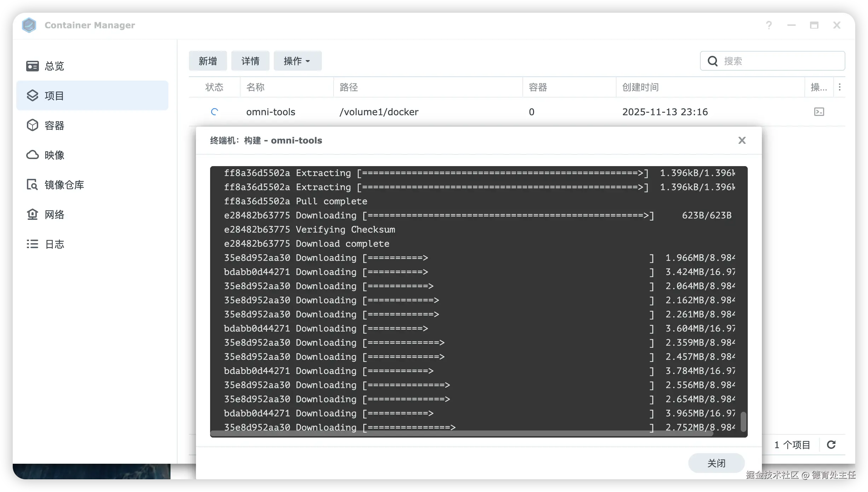Viewport: 868px width, 492px height.
Task: Open the 网络 network icon
Action: click(x=32, y=215)
